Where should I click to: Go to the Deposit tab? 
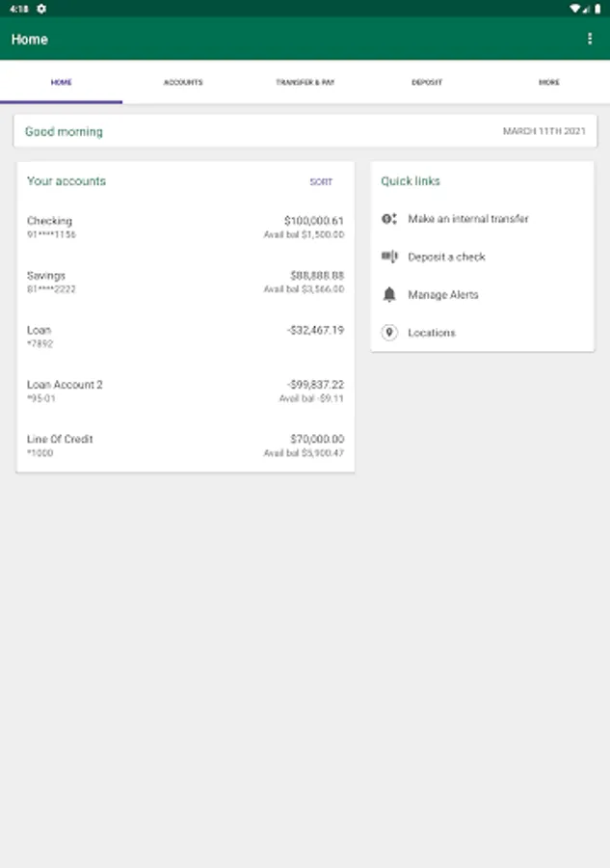(427, 83)
